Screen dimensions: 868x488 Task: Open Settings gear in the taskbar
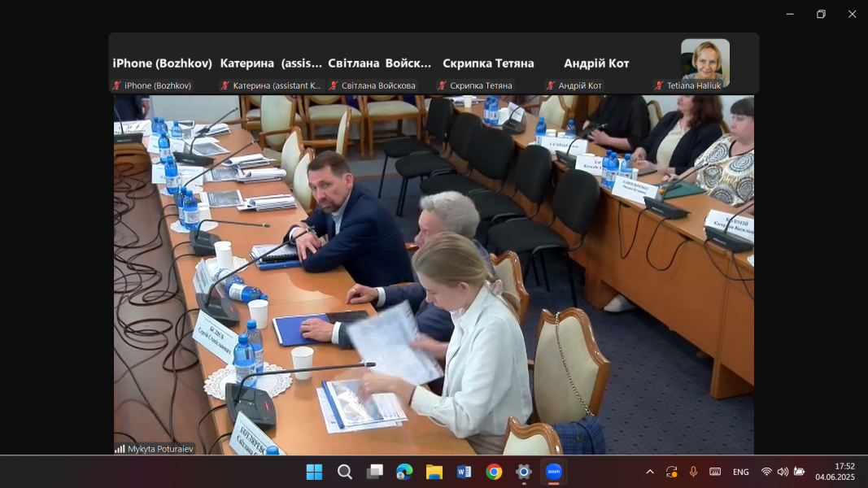pyautogui.click(x=524, y=472)
